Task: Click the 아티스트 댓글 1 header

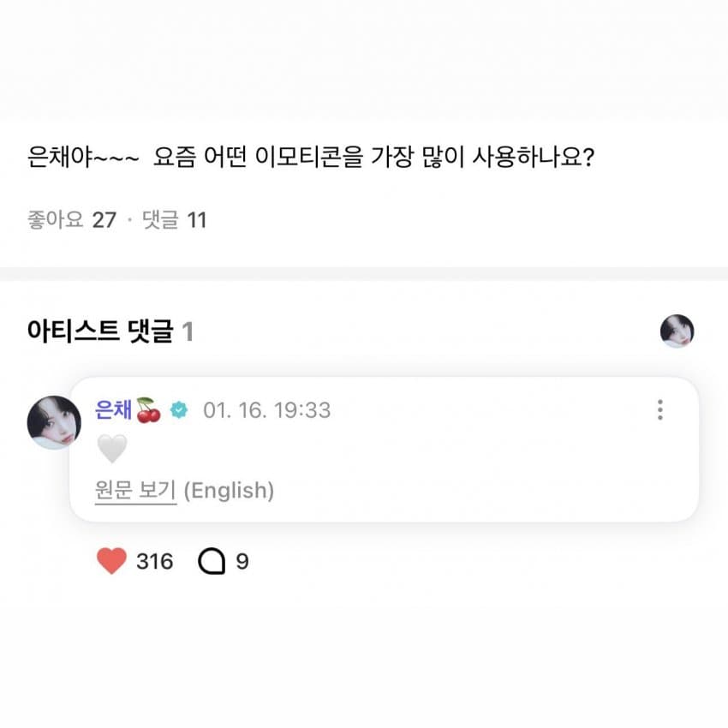Action: click(x=100, y=331)
